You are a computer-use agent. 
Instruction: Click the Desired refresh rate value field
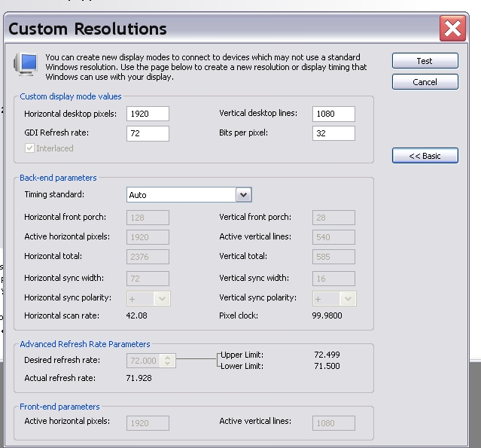144,361
